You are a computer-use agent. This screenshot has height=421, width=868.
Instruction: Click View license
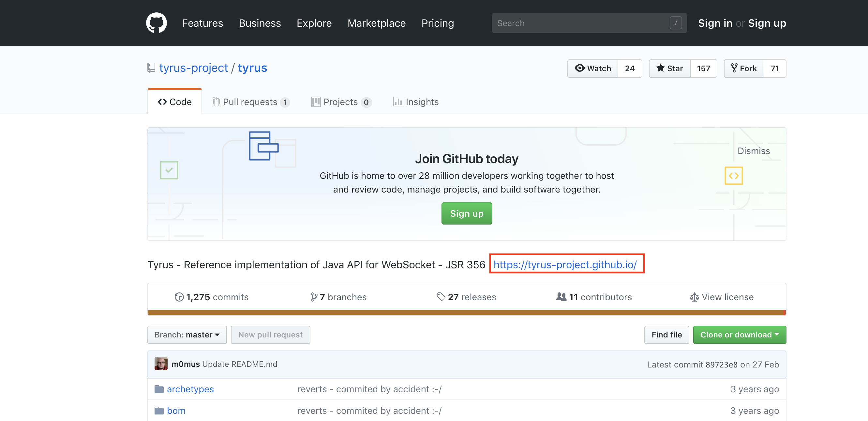click(722, 297)
